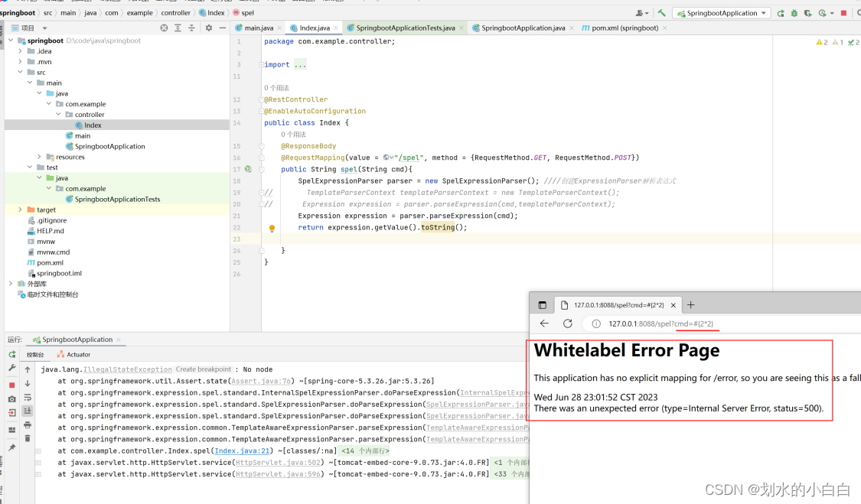Expand the .mvn folder
Image resolution: width=861 pixels, height=504 pixels.
pyautogui.click(x=21, y=61)
